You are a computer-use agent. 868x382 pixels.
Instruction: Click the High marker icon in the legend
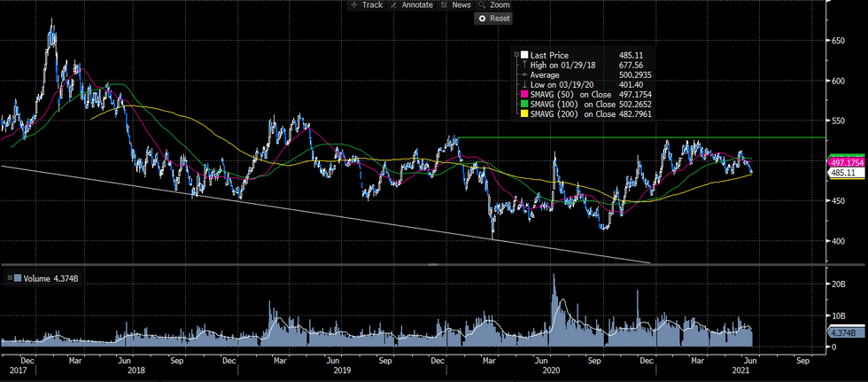pos(526,65)
